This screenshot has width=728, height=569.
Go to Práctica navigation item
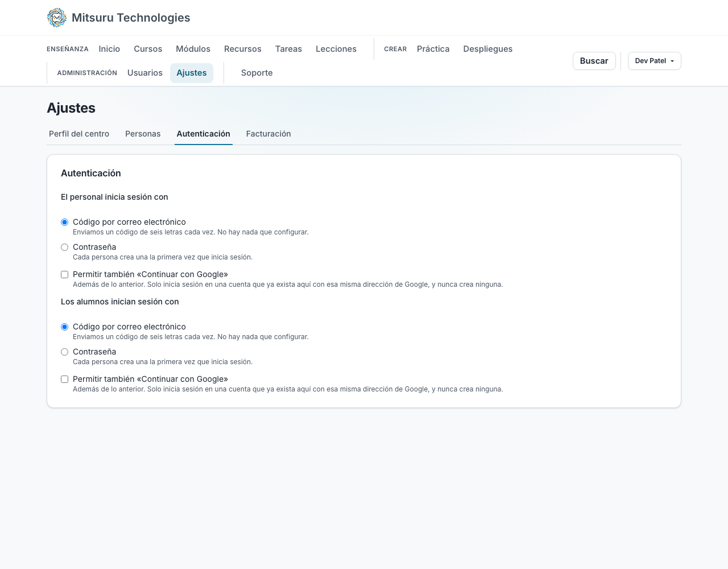coord(433,49)
